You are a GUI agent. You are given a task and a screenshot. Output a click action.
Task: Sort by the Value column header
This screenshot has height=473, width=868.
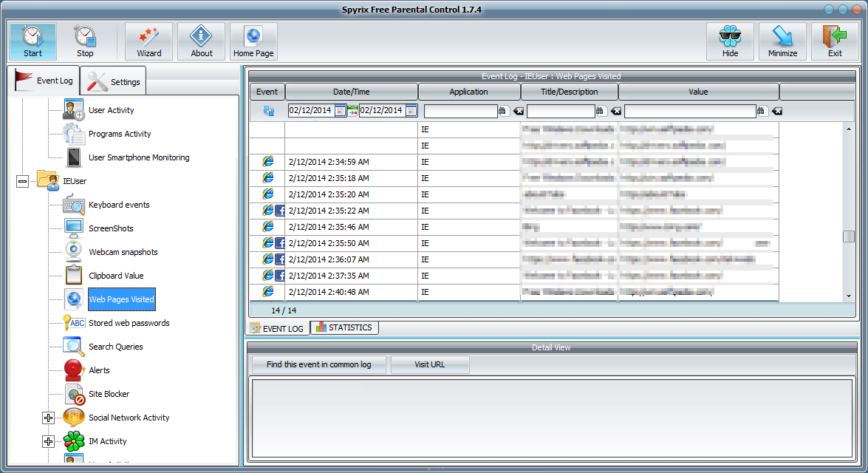699,92
